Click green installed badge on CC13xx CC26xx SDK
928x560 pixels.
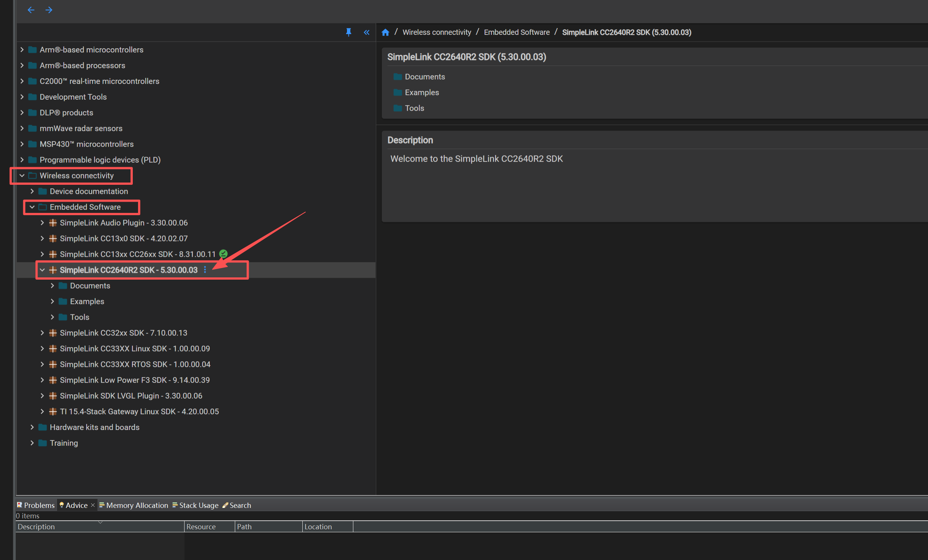pos(223,254)
